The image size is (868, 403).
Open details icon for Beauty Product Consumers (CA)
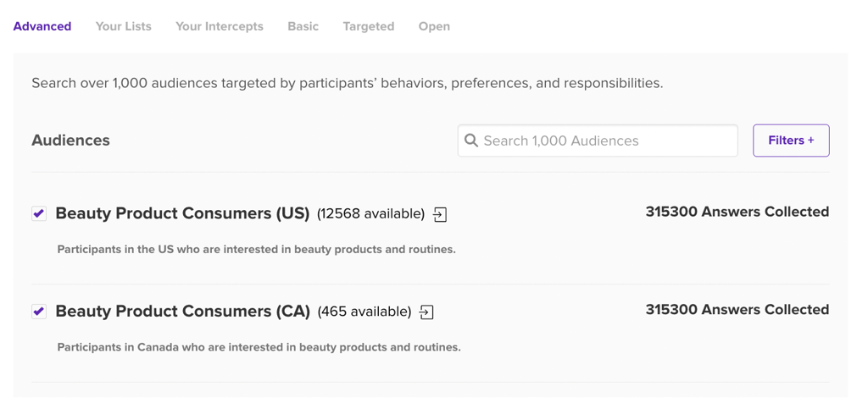pyautogui.click(x=426, y=312)
